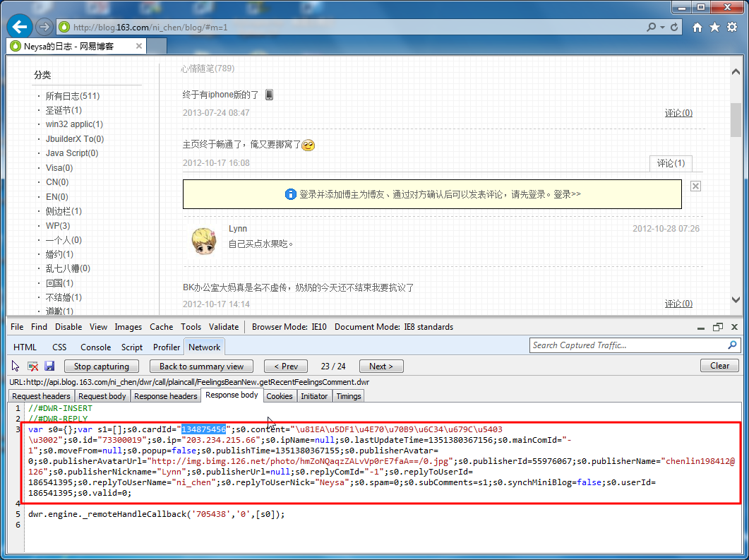Click Lynn's avatar picture

pos(204,242)
